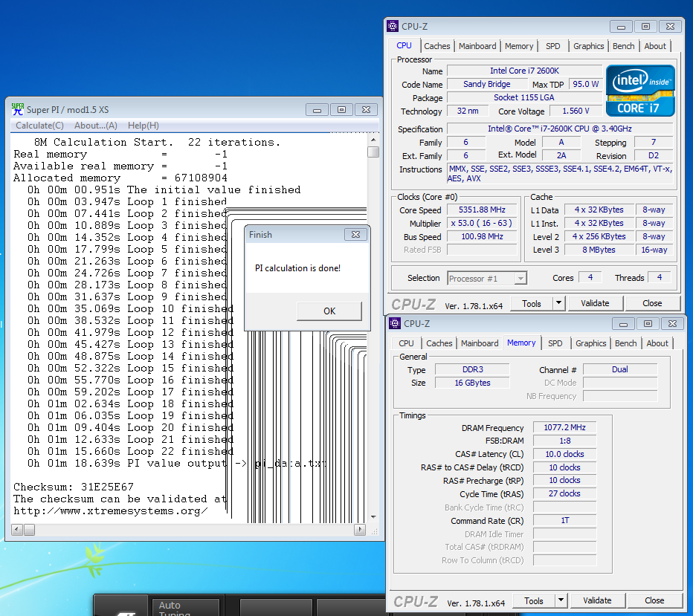Viewport: 693px width, 616px height.
Task: Expand Tools dropdown arrow in upper CPU-Z window
Action: pyautogui.click(x=558, y=303)
